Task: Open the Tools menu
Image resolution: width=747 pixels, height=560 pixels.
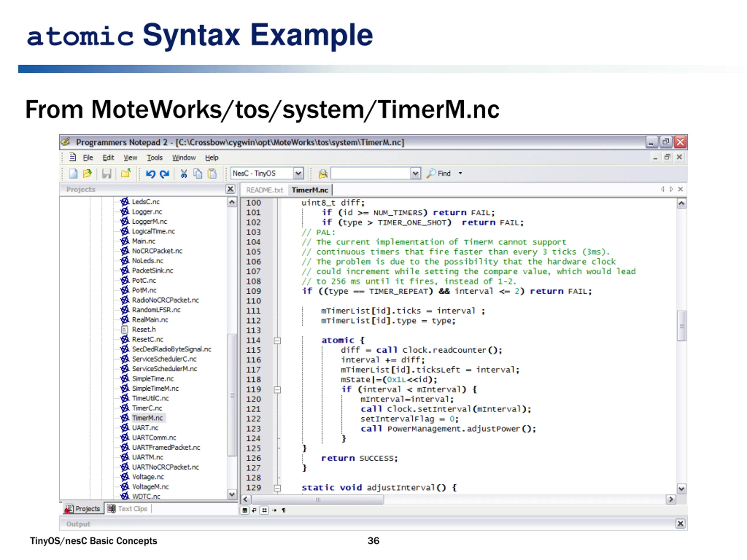Action: coord(155,157)
